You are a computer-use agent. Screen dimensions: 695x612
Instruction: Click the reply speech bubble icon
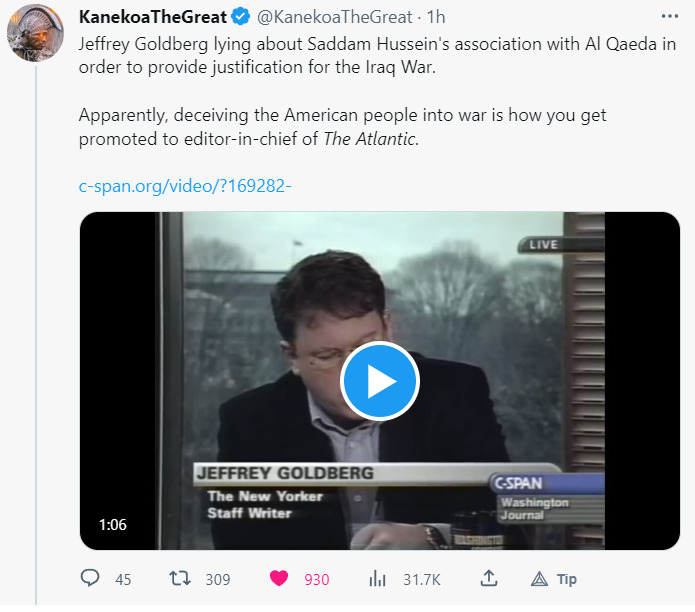point(90,579)
